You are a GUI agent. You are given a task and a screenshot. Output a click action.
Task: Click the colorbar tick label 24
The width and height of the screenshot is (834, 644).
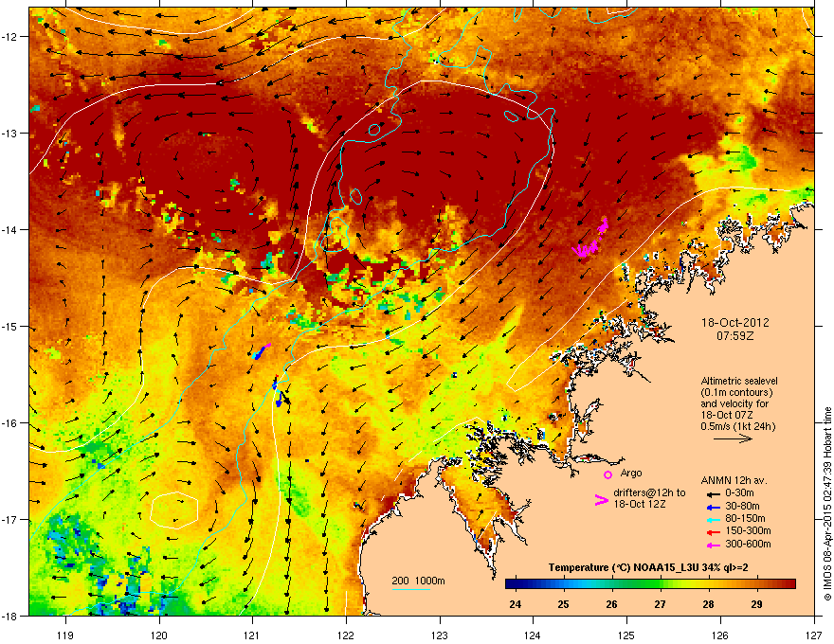coord(516,604)
